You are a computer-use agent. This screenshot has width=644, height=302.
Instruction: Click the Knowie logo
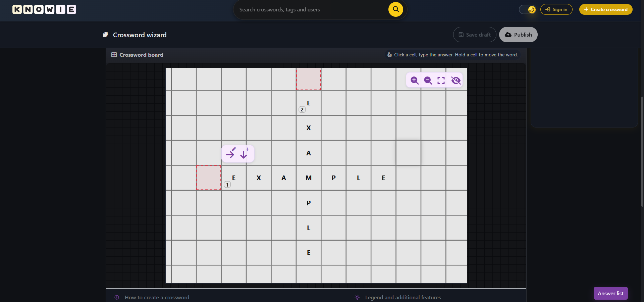pos(44,9)
